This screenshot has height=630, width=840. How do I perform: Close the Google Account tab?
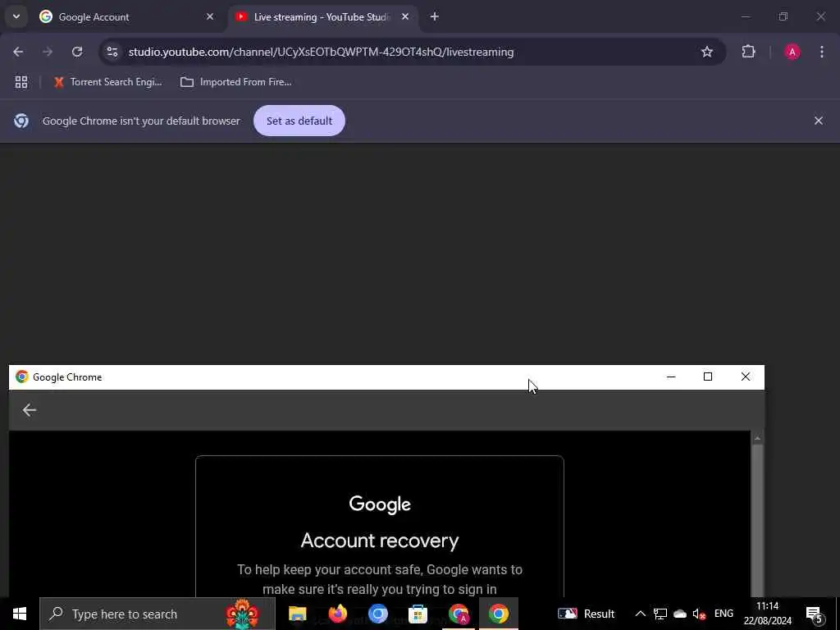point(210,16)
